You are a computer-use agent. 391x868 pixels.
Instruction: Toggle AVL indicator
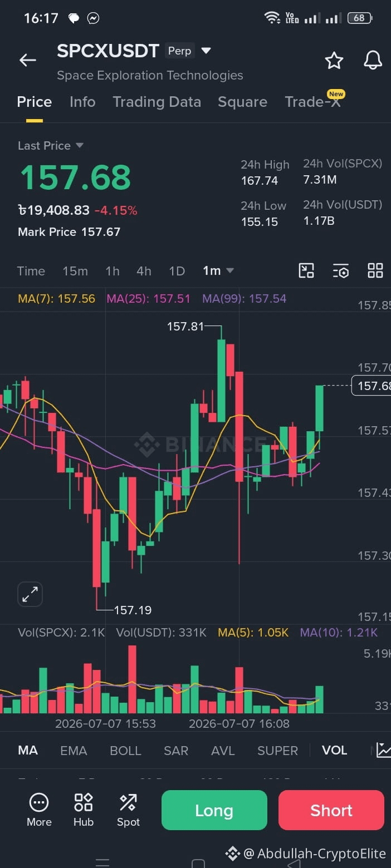pos(223,750)
